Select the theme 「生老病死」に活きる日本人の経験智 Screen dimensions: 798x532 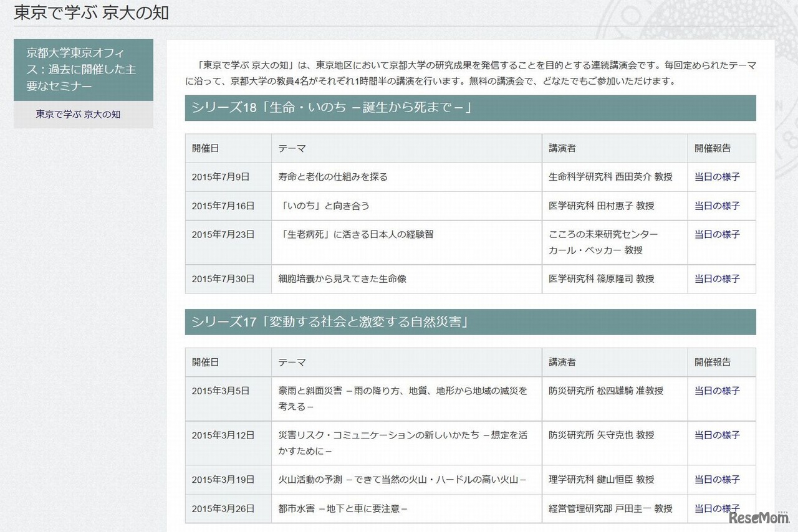[356, 234]
